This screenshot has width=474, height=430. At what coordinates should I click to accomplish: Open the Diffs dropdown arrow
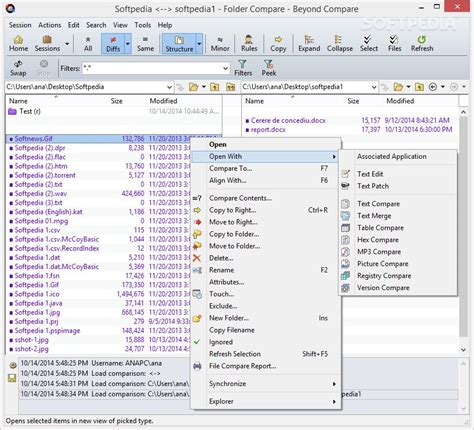128,44
